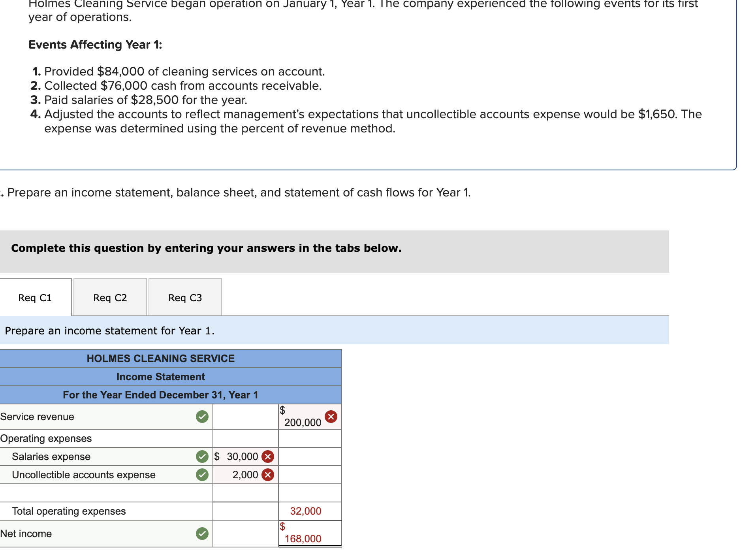Select the Req C1 tab
This screenshot has height=551, width=756.
pos(35,298)
